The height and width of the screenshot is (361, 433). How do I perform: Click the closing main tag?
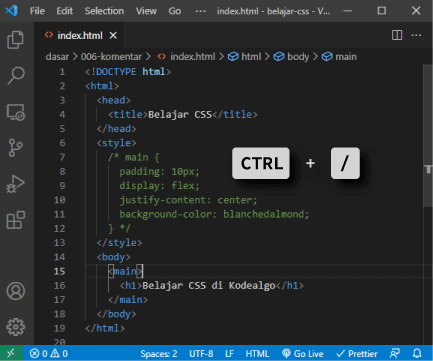pos(128,300)
